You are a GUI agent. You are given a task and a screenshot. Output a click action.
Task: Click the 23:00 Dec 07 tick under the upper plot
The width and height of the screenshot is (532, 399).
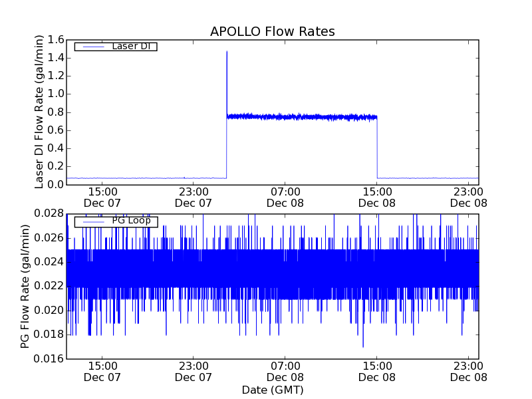(194, 197)
